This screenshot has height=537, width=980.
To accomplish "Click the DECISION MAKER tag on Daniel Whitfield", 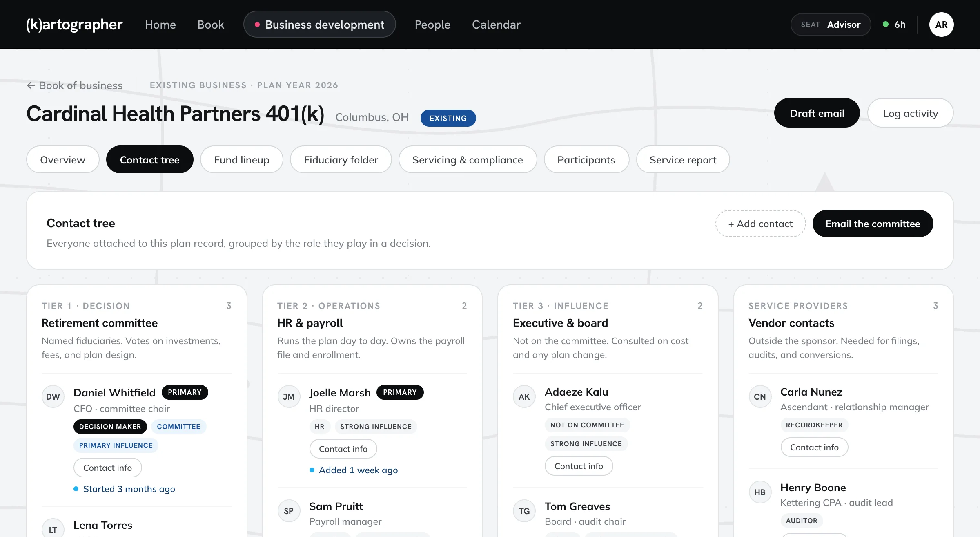I will coord(110,427).
